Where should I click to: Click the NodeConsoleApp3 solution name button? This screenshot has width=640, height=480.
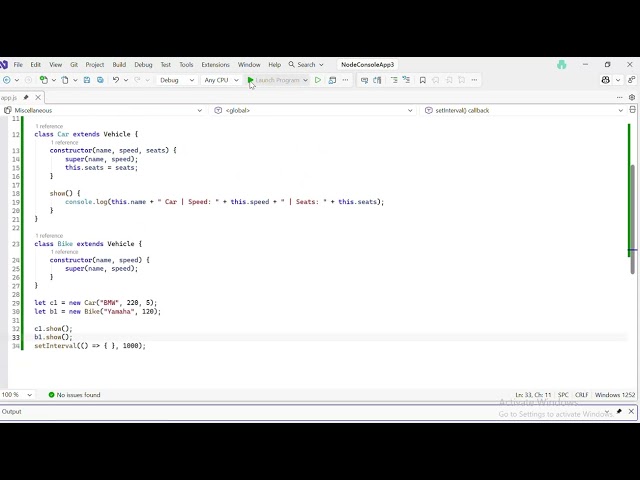coord(367,64)
